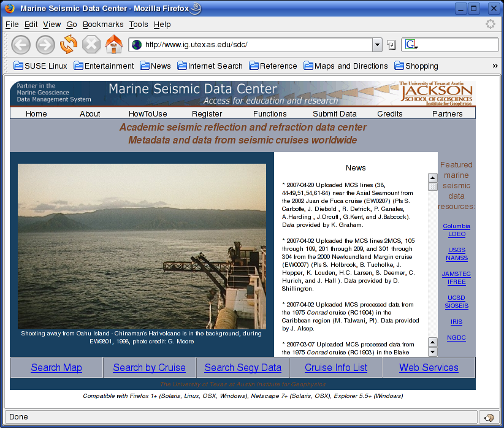
Task: Open the Bookmarks menu
Action: click(x=103, y=25)
